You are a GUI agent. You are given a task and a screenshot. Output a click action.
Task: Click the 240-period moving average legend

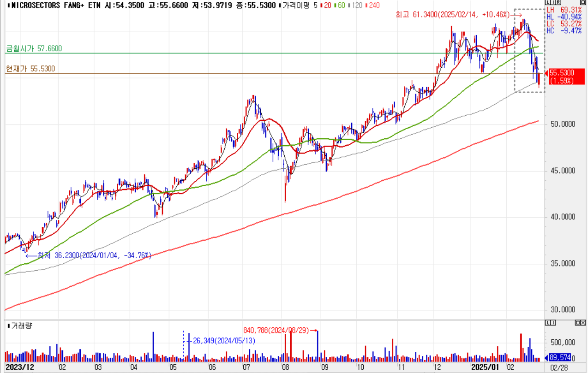(x=372, y=6)
